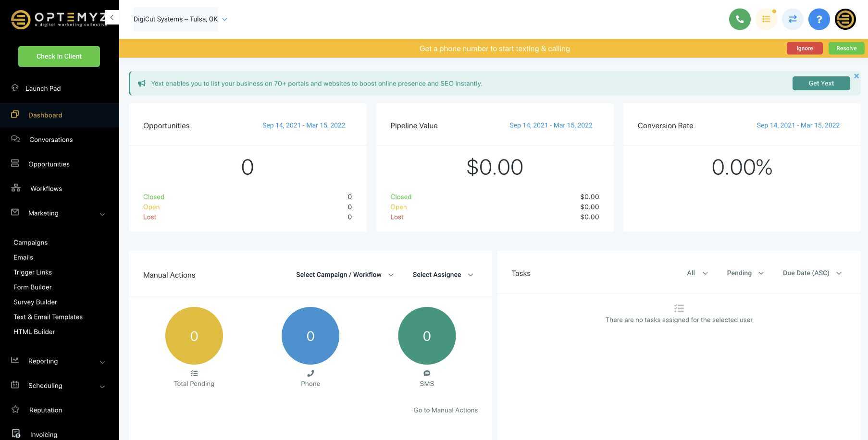
Task: Click the blue switch arrows icon
Action: (x=793, y=19)
